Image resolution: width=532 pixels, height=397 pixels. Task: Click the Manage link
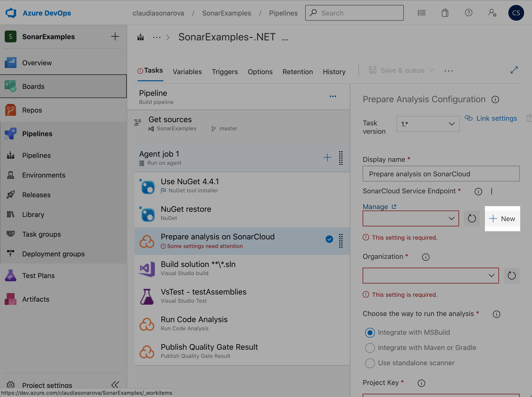point(379,207)
